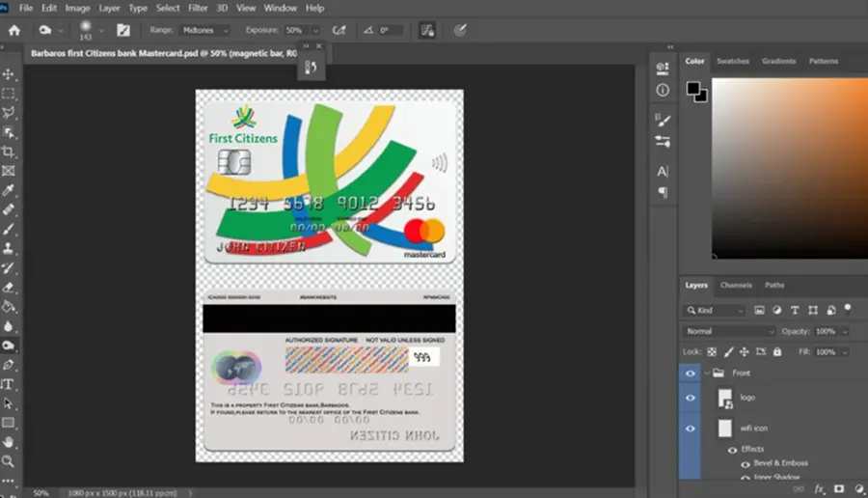
Task: Open the Normal blend mode dropdown
Action: pyautogui.click(x=728, y=331)
